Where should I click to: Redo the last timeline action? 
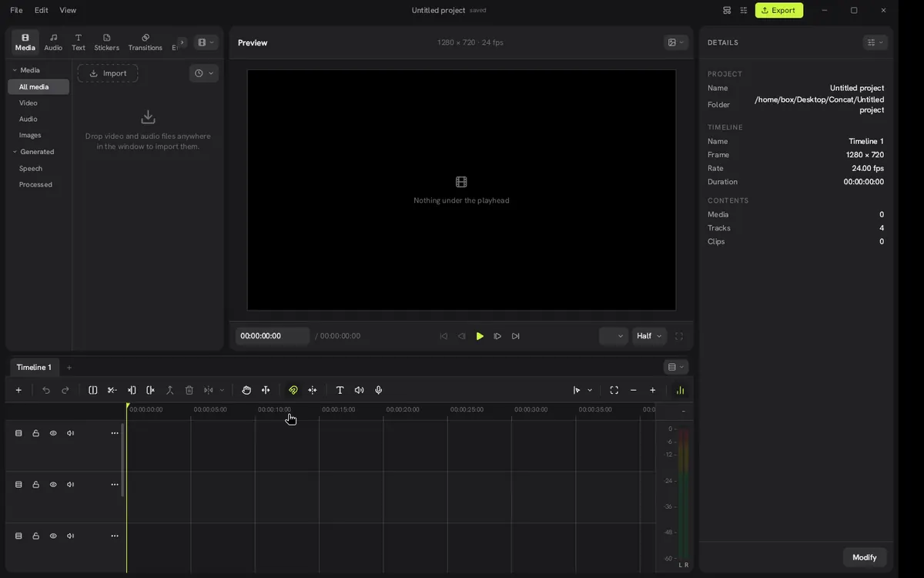pos(65,390)
